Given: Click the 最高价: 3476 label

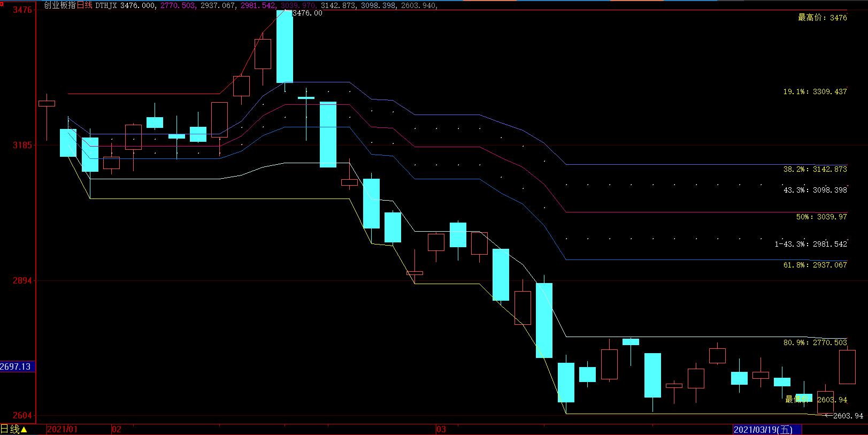Looking at the screenshot, I should [823, 18].
